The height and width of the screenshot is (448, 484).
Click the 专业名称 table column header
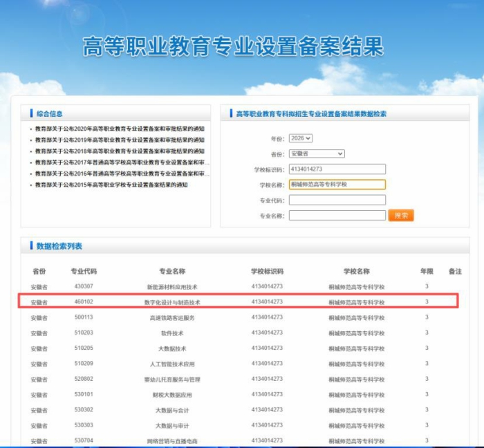(x=172, y=271)
